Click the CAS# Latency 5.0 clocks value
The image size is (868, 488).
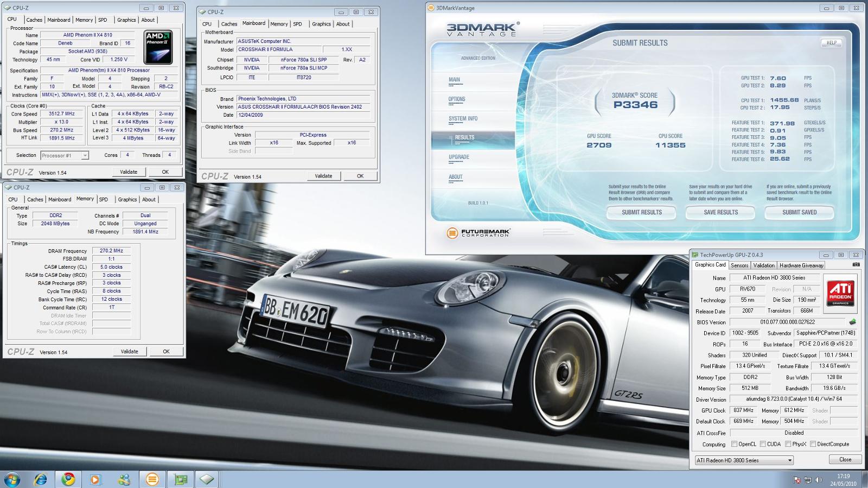coord(111,267)
